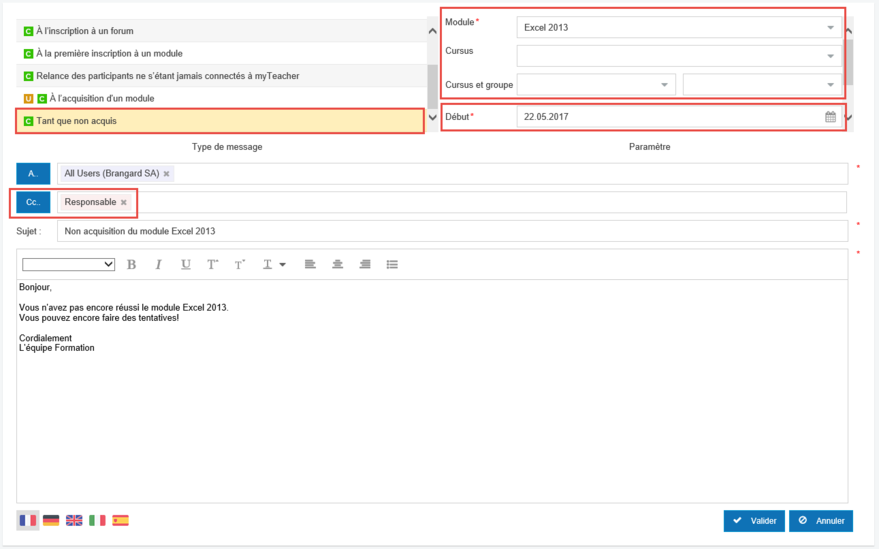
Task: Open the calendar picker for Début date
Action: pyautogui.click(x=830, y=117)
